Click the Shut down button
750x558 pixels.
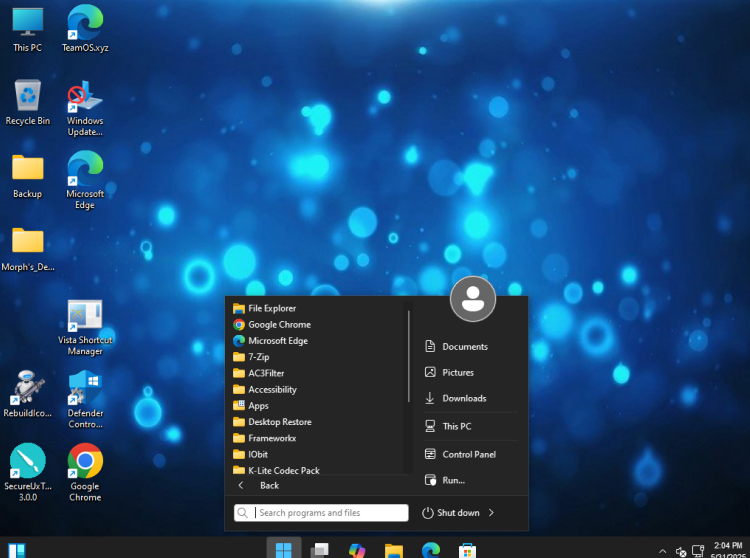point(451,513)
